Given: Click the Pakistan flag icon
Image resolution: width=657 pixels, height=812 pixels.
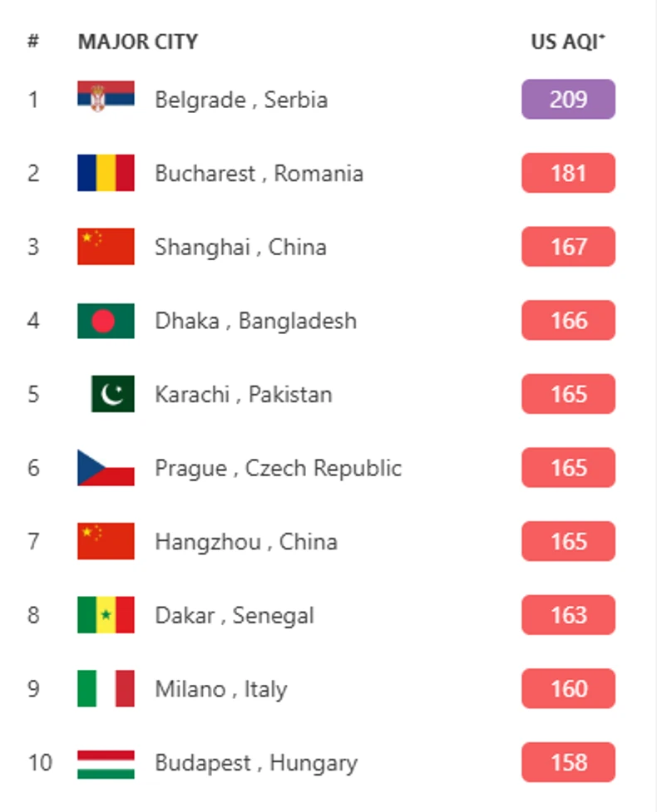Looking at the screenshot, I should (112, 394).
